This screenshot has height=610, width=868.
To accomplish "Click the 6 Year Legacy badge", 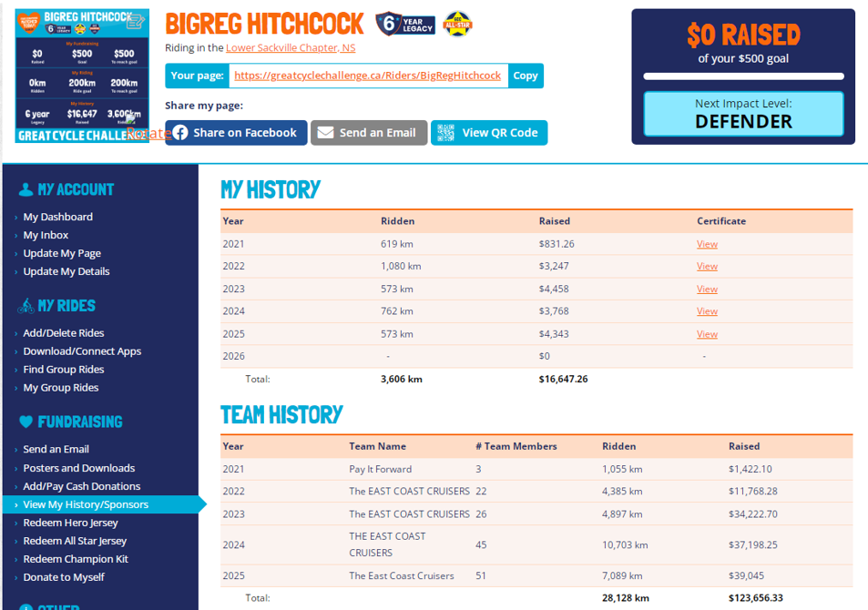I will click(404, 24).
